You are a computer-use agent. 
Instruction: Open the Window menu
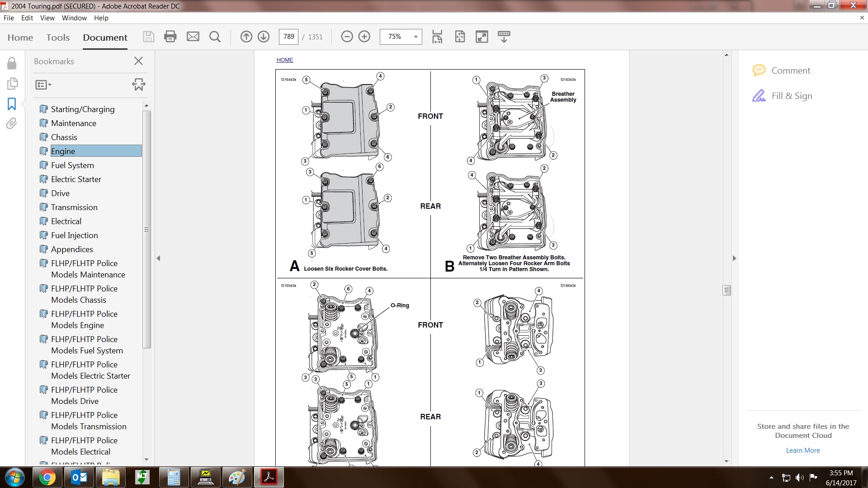(x=74, y=18)
